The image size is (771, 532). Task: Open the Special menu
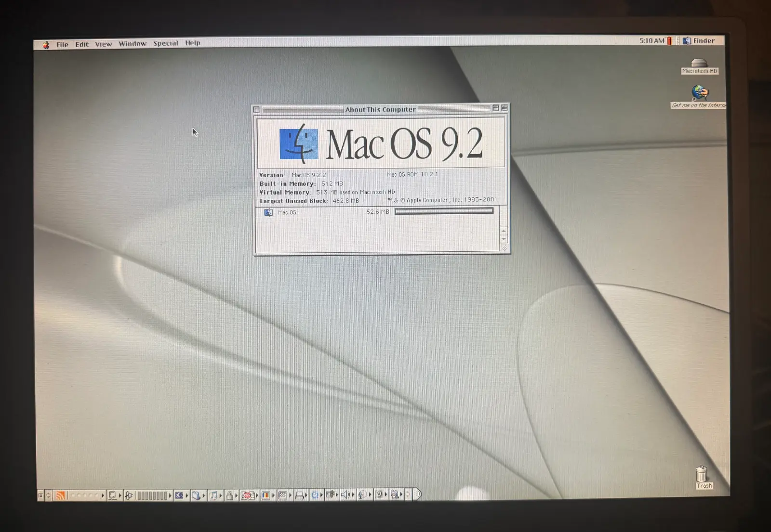[x=165, y=43]
